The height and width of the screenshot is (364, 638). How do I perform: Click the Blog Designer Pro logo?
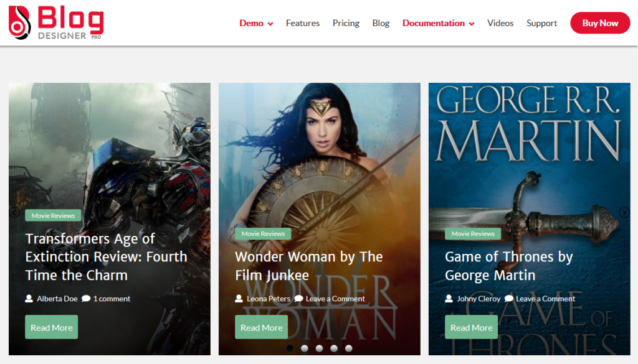(x=56, y=23)
